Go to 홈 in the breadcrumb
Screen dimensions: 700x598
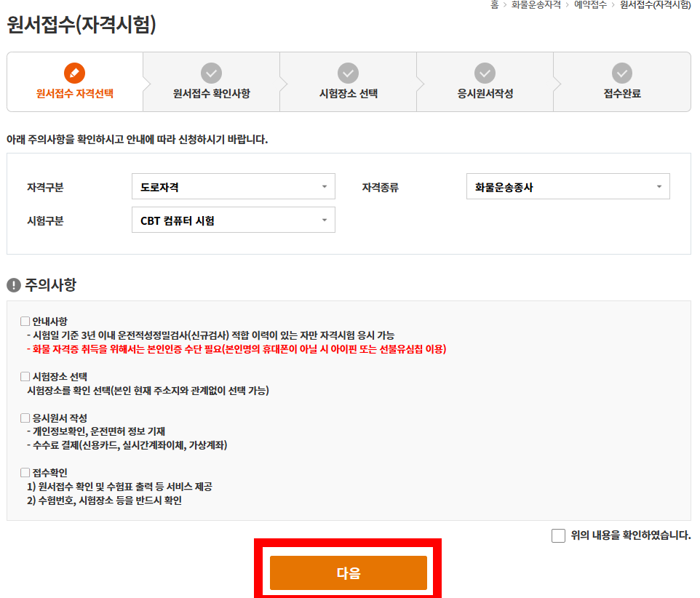click(495, 5)
